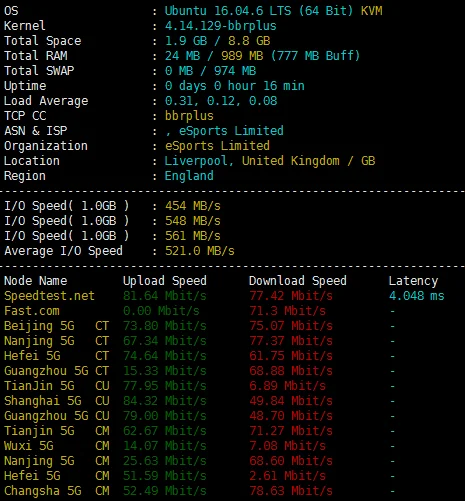The width and height of the screenshot is (465, 501).
Task: Click the Download Speed column header
Action: click(x=298, y=281)
